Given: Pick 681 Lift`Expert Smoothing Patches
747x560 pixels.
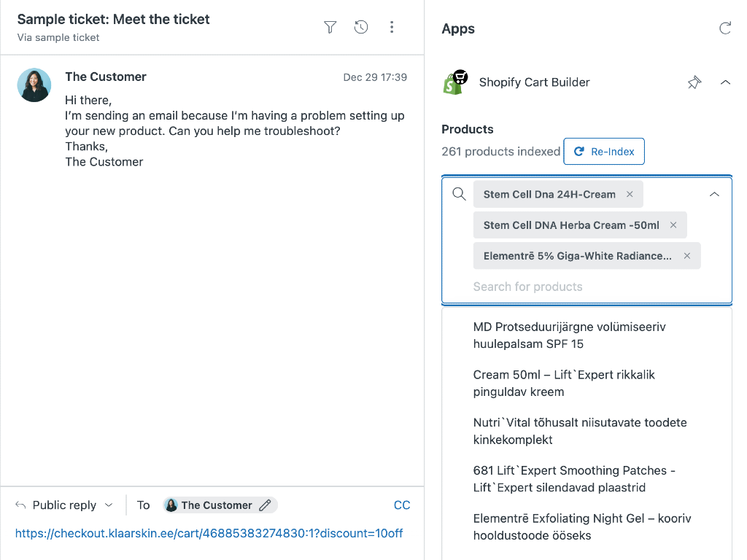Looking at the screenshot, I should point(574,479).
